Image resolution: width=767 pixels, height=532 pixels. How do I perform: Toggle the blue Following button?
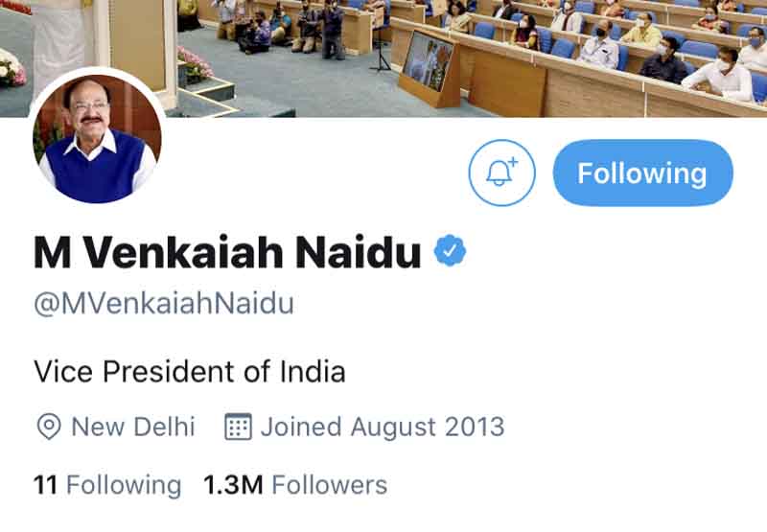tap(642, 173)
